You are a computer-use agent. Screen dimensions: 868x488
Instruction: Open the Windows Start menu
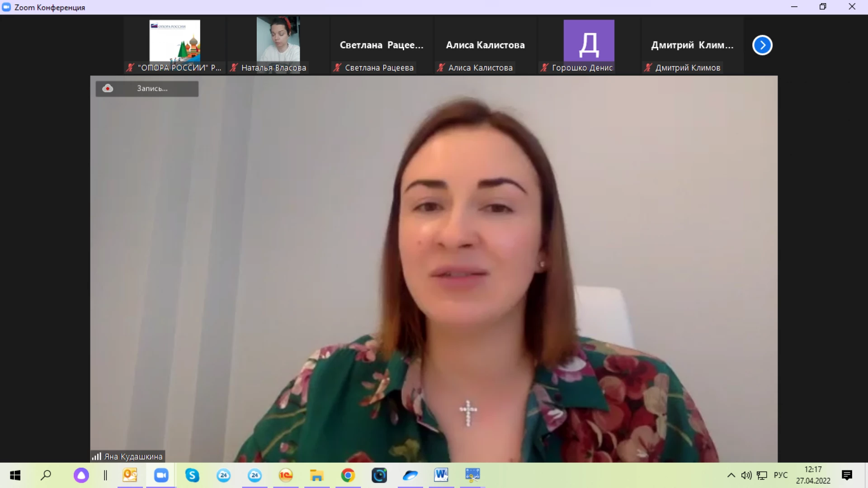[x=15, y=475]
